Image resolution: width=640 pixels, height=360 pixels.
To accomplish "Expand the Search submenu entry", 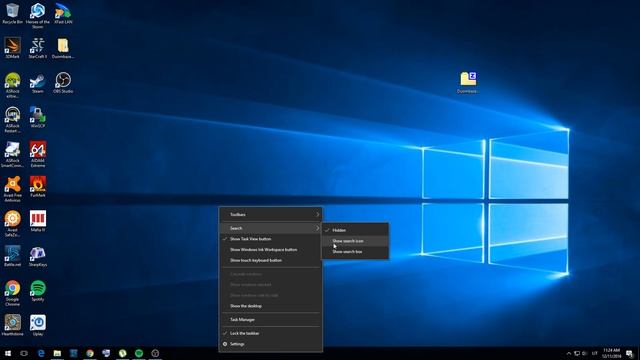I will 271,228.
